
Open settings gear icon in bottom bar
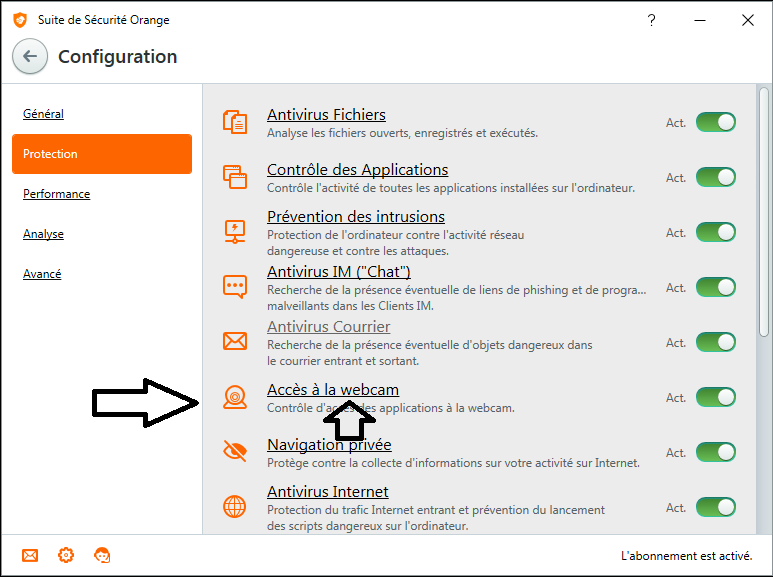[x=66, y=555]
